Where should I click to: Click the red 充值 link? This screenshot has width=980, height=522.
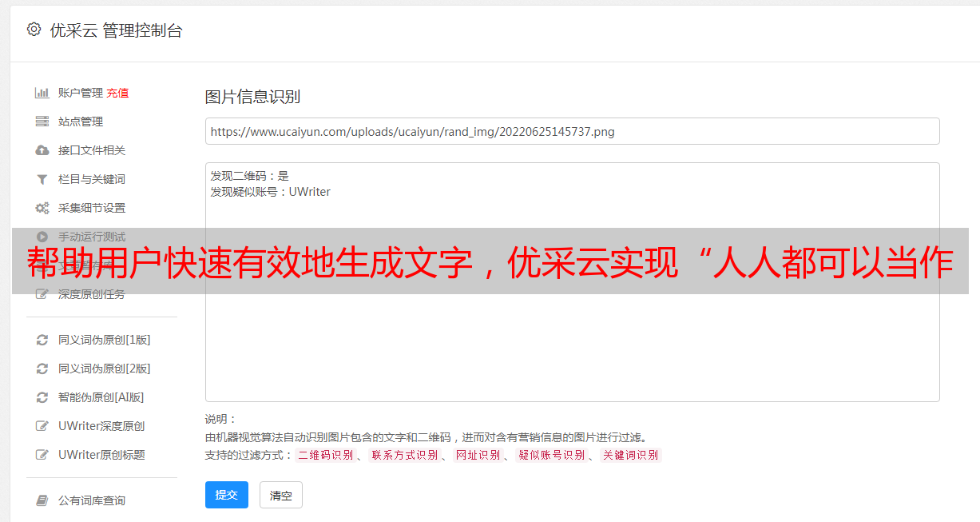pyautogui.click(x=117, y=93)
